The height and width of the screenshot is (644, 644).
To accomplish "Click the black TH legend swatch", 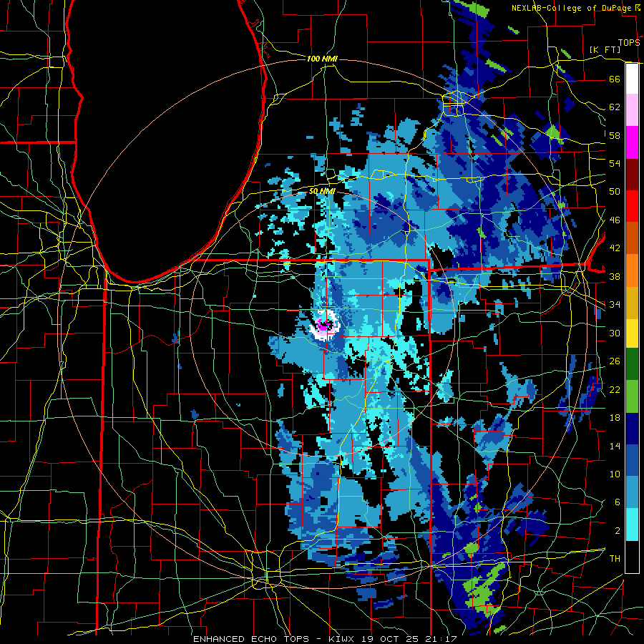I will click(632, 557).
